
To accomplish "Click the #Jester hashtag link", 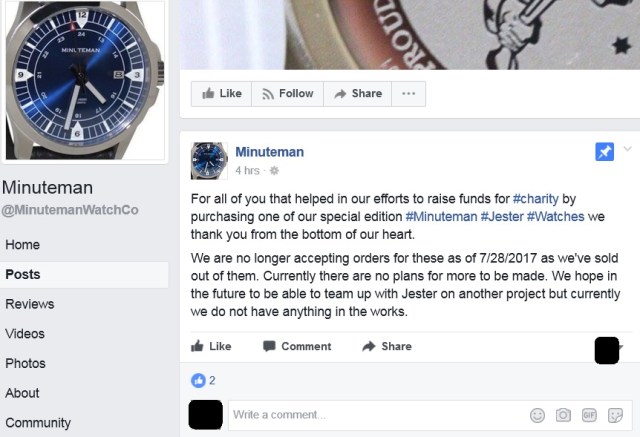I will 502,216.
